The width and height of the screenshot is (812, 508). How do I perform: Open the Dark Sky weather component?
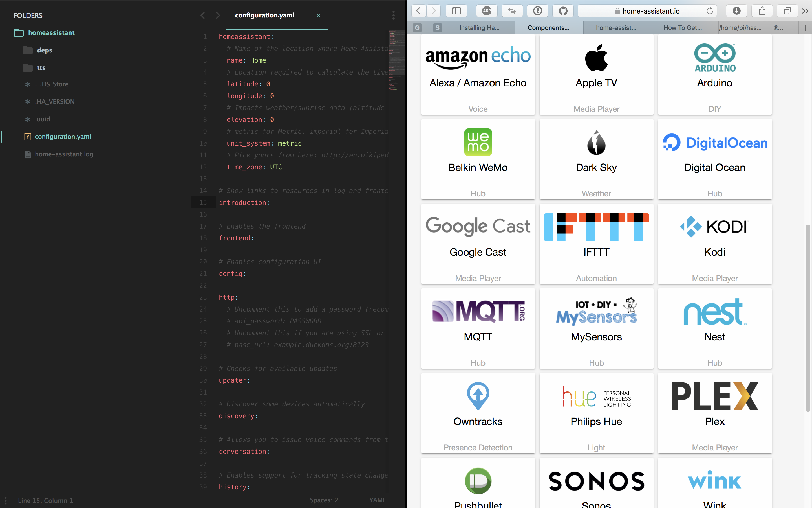[x=596, y=159]
